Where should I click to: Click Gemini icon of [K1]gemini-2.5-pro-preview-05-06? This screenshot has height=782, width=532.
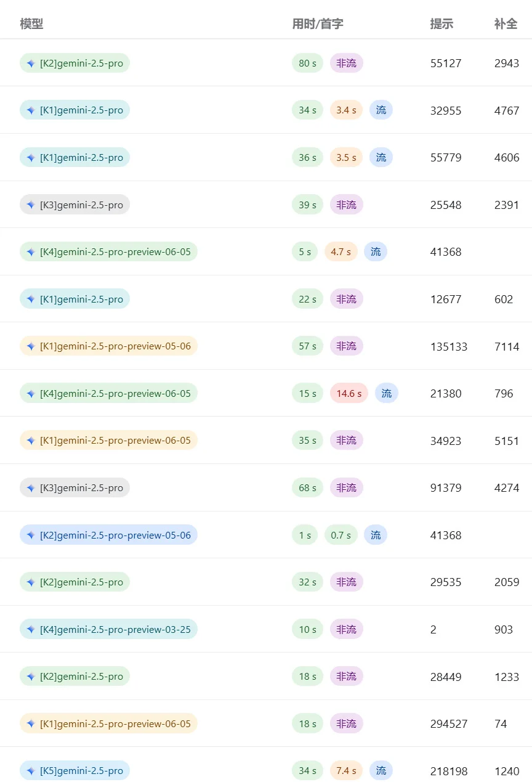[x=31, y=346]
